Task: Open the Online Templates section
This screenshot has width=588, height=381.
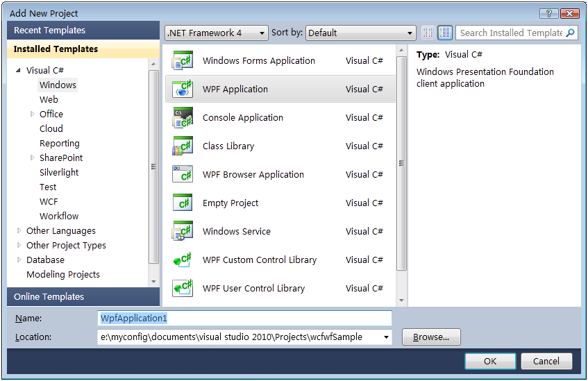Action: point(83,296)
